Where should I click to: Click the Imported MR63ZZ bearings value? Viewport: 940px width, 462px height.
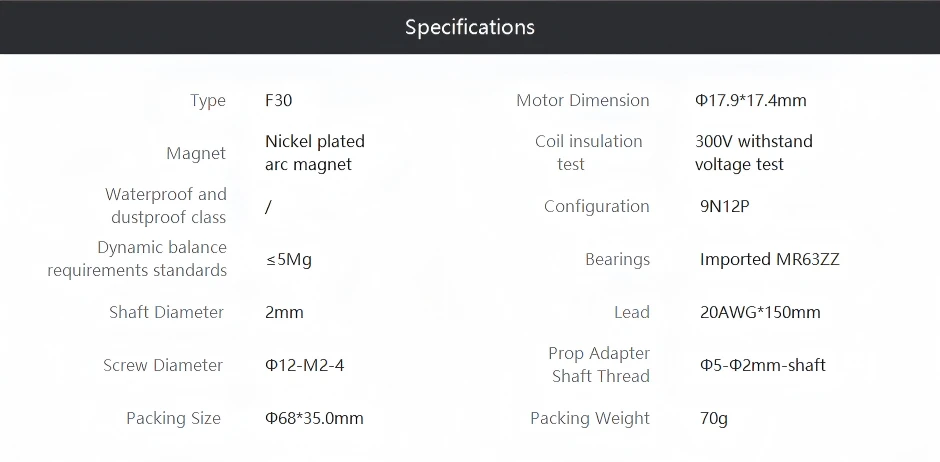point(769,259)
